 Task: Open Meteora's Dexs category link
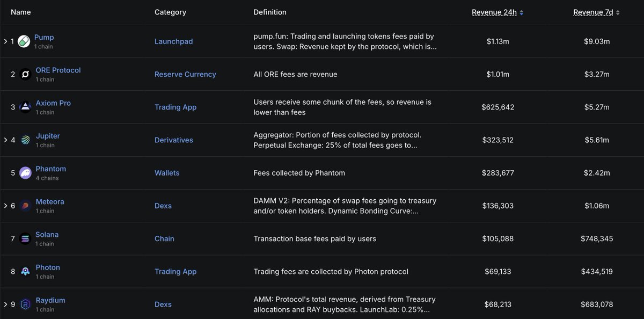pos(163,206)
